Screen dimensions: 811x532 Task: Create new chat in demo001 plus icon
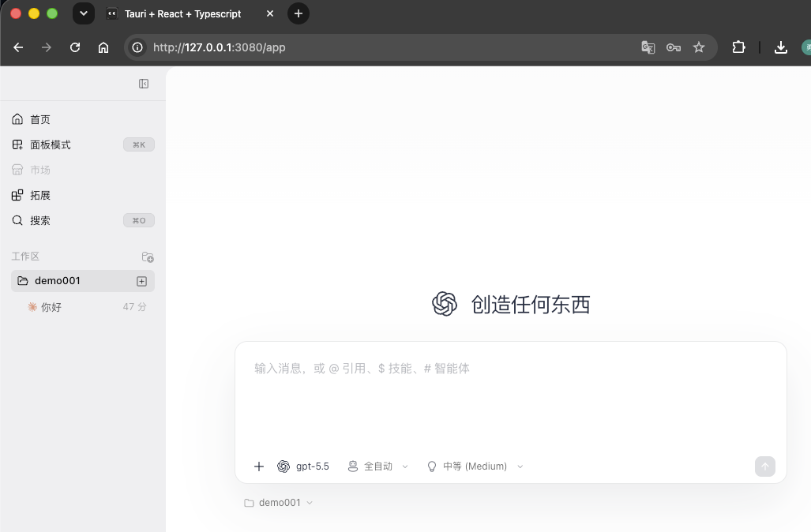tap(141, 281)
